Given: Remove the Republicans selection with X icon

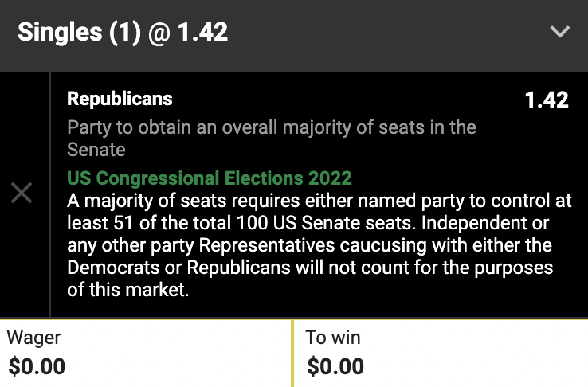Looking at the screenshot, I should pyautogui.click(x=22, y=192).
